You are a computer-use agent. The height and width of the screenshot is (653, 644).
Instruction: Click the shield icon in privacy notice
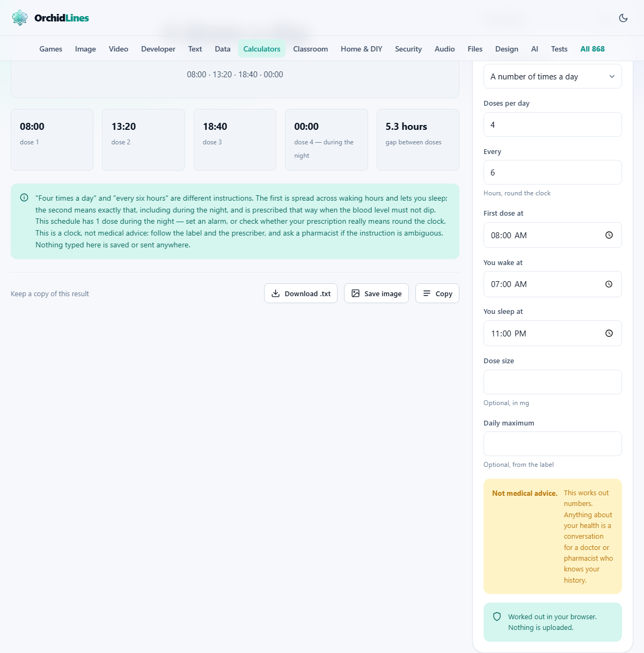497,617
